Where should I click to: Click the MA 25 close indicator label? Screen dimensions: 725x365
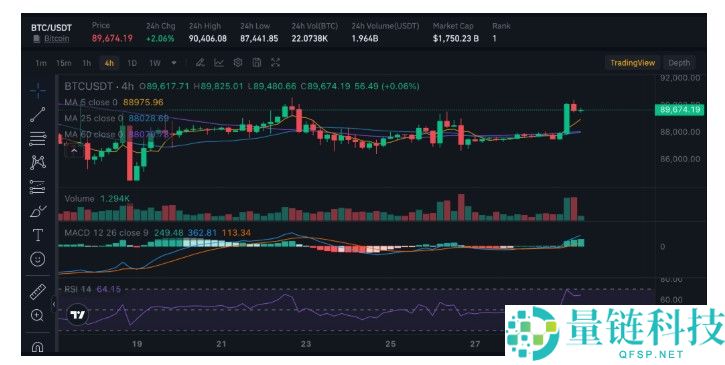[94, 118]
